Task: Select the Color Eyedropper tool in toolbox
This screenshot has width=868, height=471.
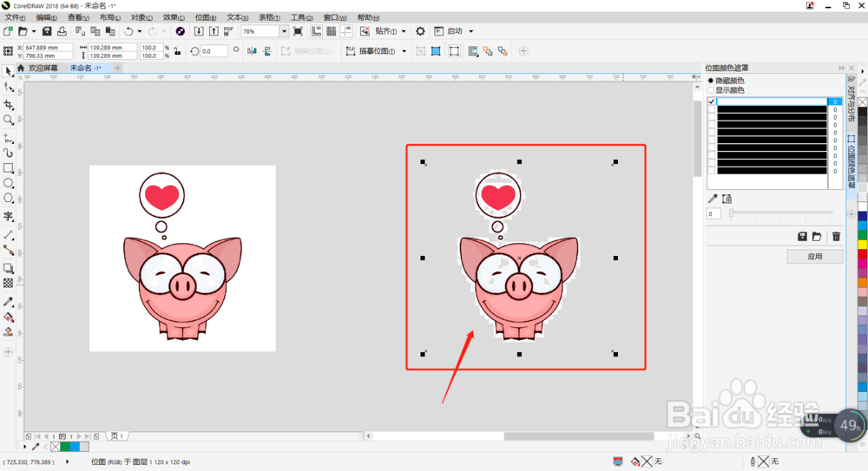Action: click(x=9, y=302)
